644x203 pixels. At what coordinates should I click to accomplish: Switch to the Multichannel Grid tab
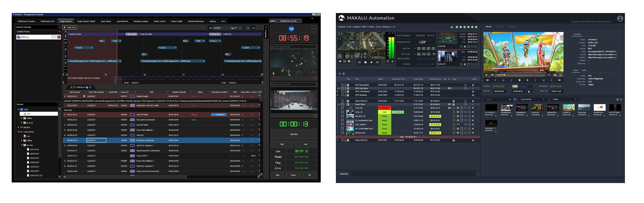coord(47,21)
